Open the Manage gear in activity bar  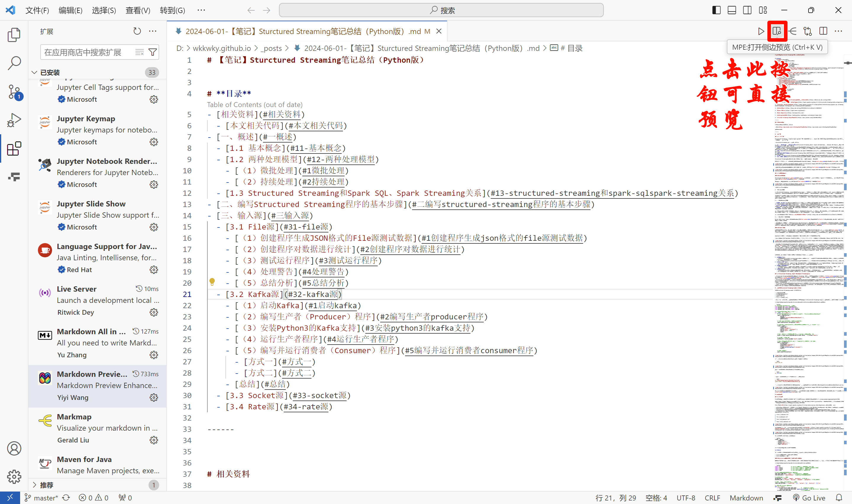click(14, 477)
